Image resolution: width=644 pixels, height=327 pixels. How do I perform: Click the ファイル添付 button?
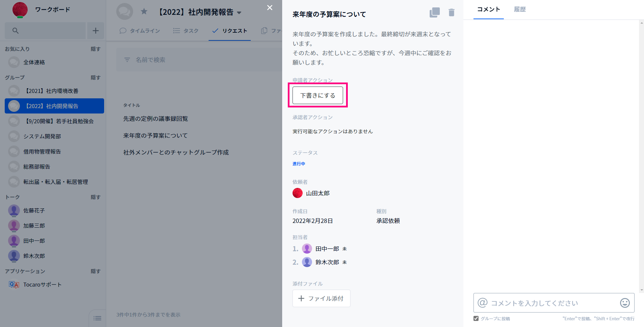321,298
